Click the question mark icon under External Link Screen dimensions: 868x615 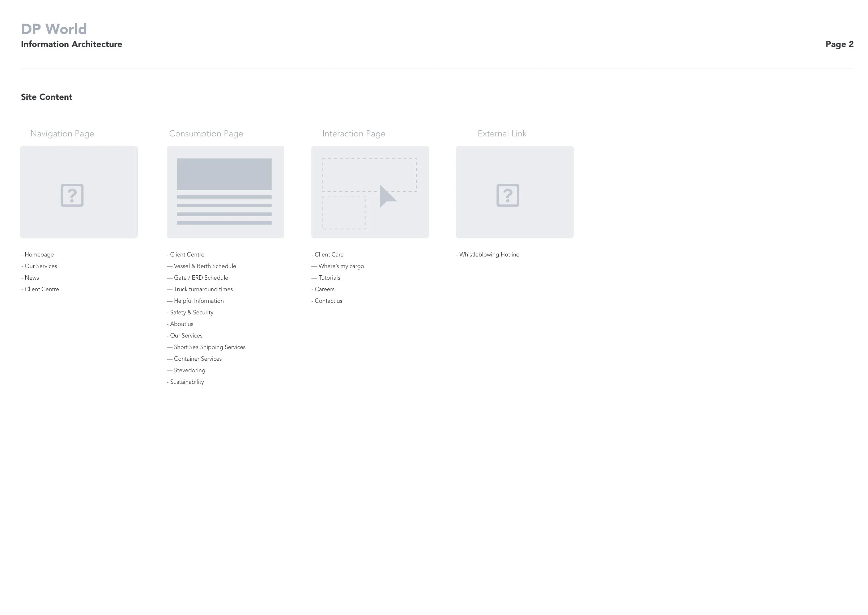(x=508, y=195)
